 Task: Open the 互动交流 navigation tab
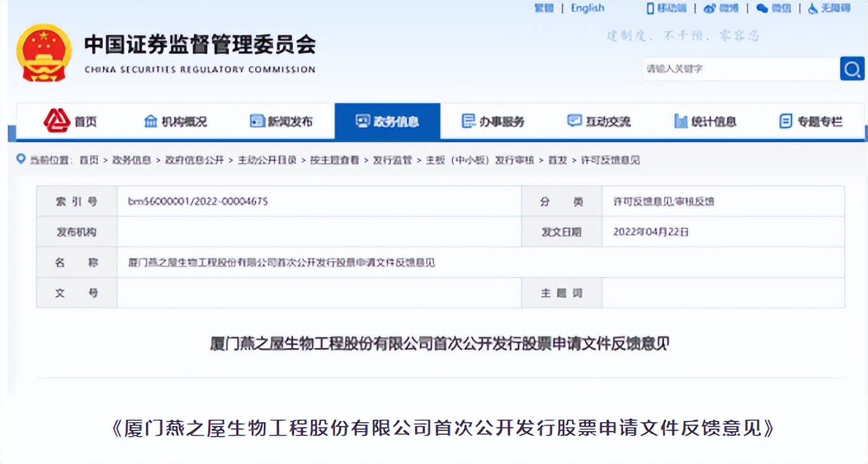pyautogui.click(x=598, y=121)
